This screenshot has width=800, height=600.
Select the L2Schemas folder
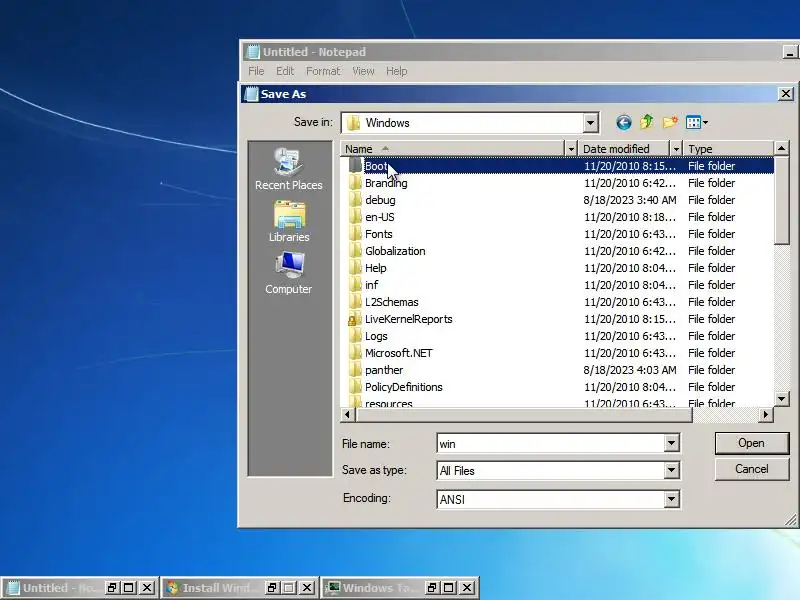coord(391,302)
